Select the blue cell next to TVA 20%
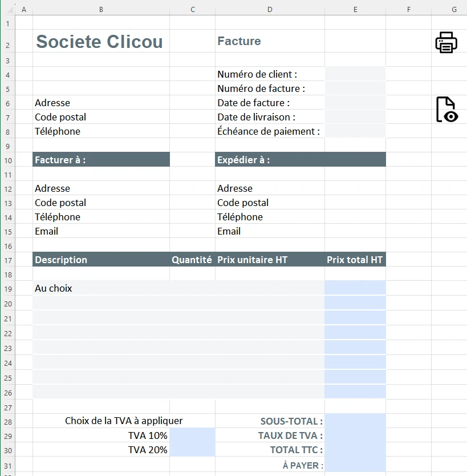Viewport: 467px width, 476px height. click(x=192, y=450)
